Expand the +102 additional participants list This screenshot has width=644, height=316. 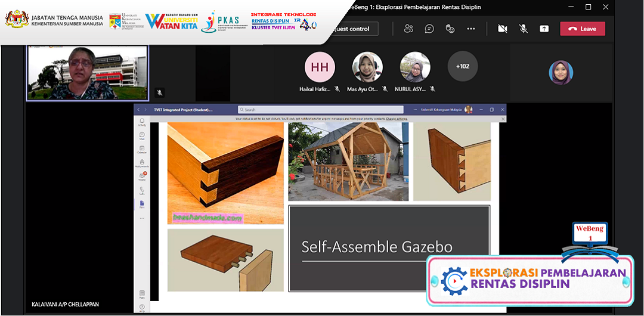[x=462, y=66]
